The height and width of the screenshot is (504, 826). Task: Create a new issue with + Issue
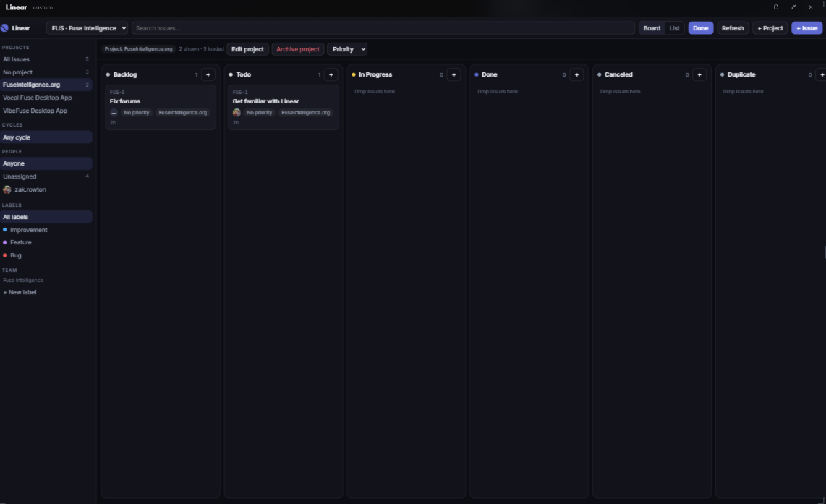(x=806, y=28)
